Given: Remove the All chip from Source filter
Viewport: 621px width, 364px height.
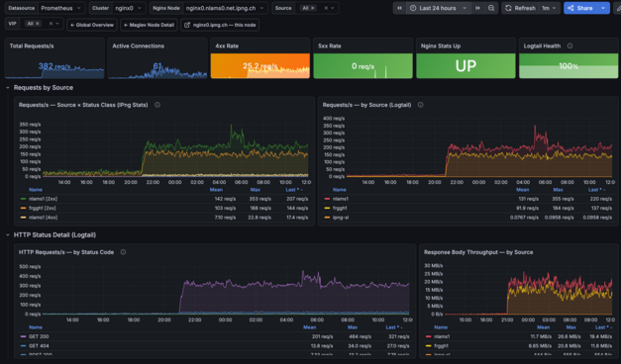Looking at the screenshot, I should pyautogui.click(x=312, y=8).
